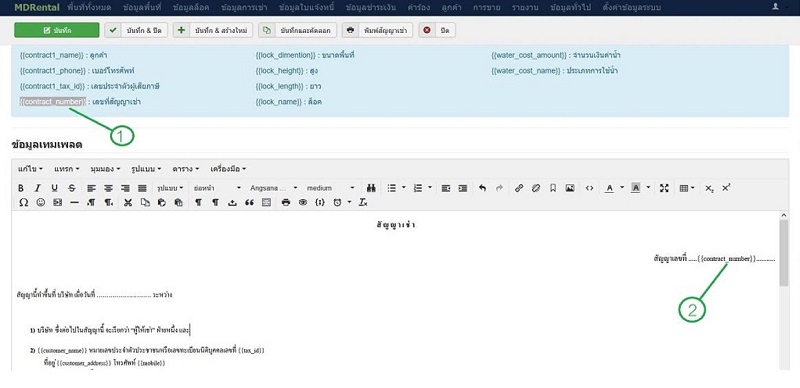Image resolution: width=800 pixels, height=388 pixels.
Task: Click the ปิด close button
Action: [437, 30]
